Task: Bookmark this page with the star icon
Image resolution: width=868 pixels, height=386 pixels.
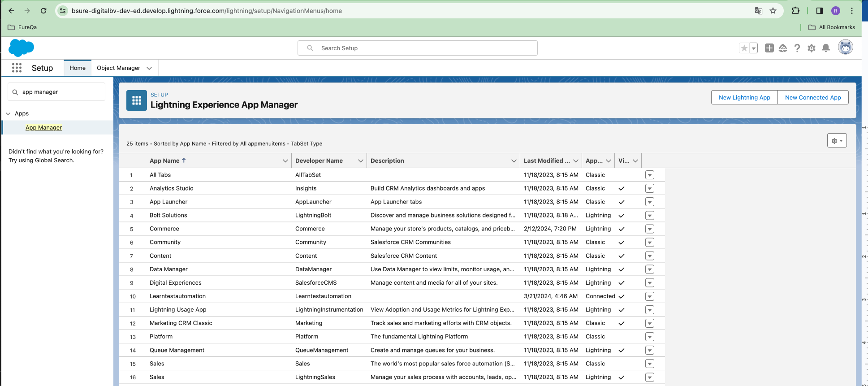Action: (773, 11)
